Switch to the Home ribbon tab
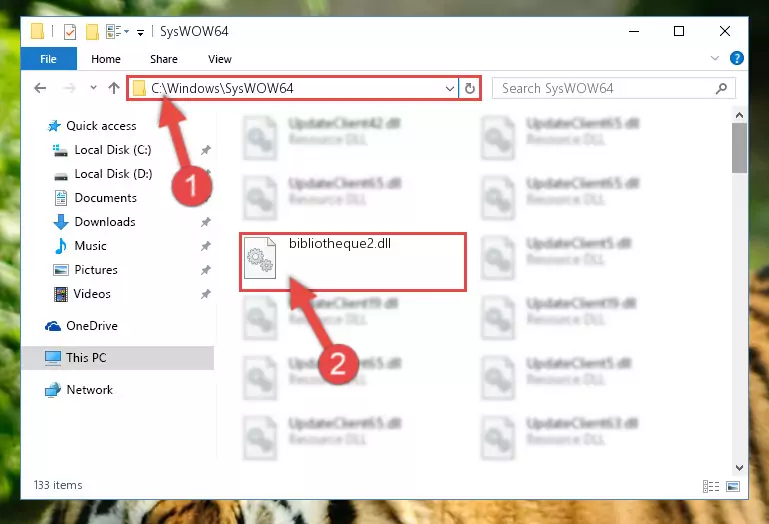Viewport: 769px width, 524px height. [106, 59]
